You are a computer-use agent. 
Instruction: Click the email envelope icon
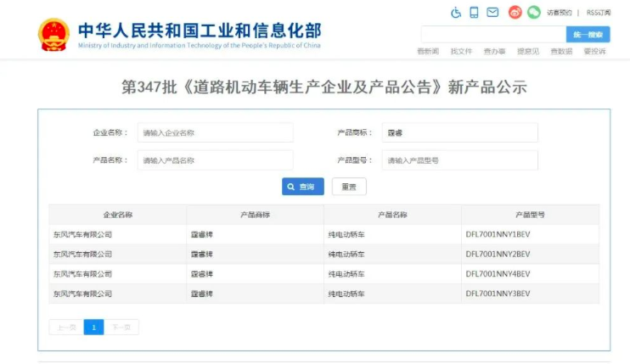pyautogui.click(x=492, y=12)
